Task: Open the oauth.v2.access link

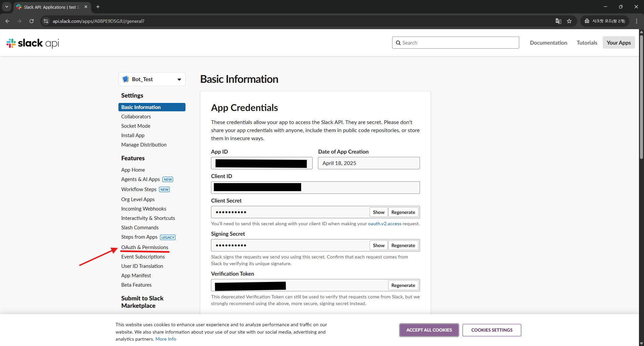Action: pos(384,224)
